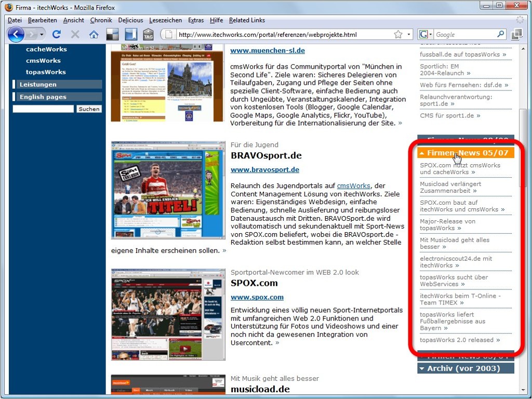Open cmsWorks in the left navigation
The width and height of the screenshot is (532, 399).
click(44, 61)
